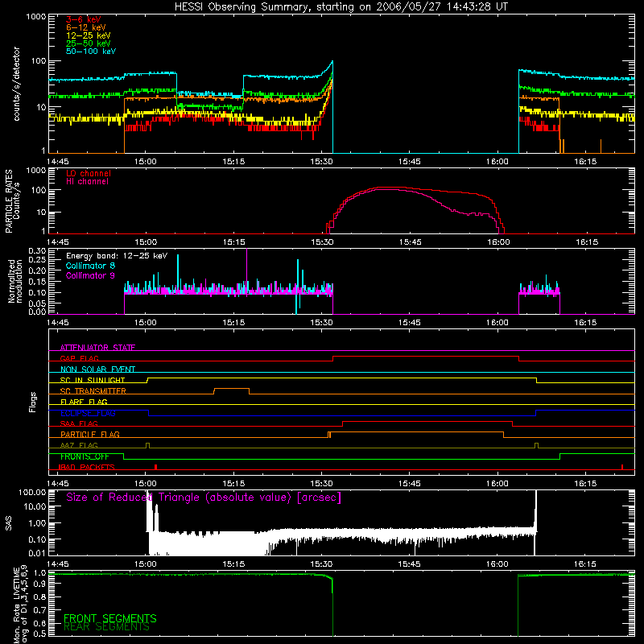Click the 50-100 keV peak near 15:30

pos(332,62)
